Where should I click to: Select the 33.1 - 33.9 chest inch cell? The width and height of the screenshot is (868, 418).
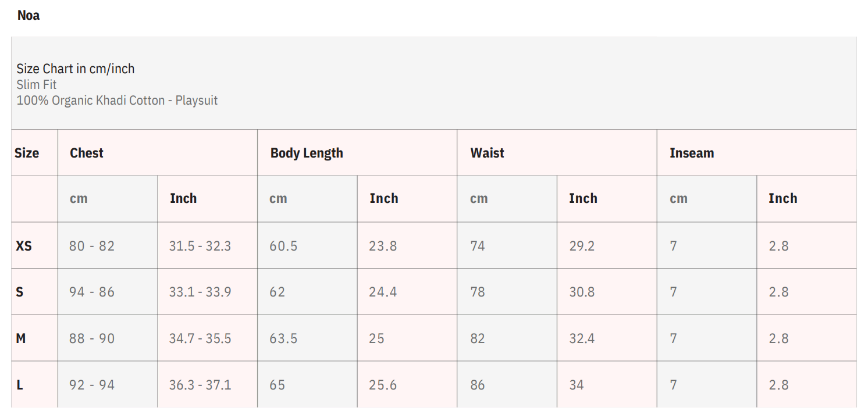(x=200, y=292)
